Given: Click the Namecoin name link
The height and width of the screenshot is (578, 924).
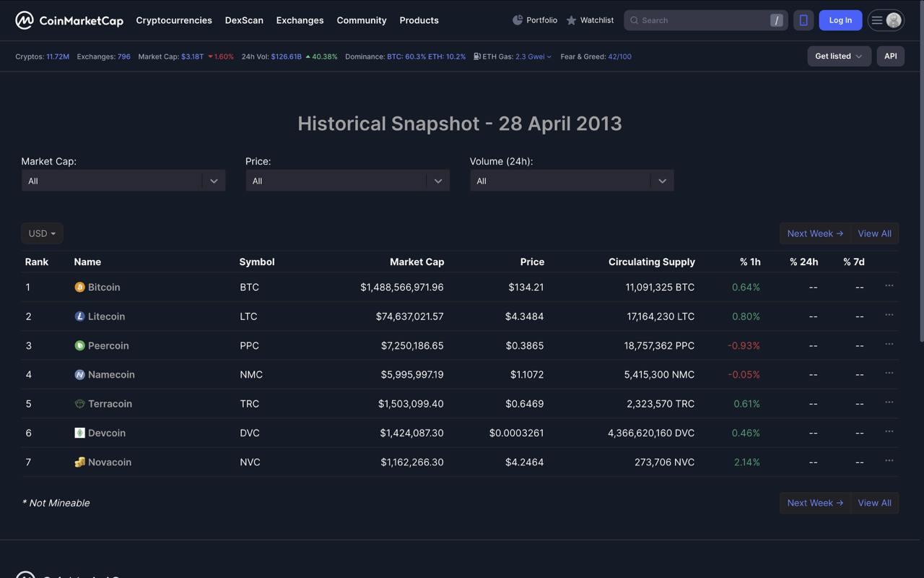Looking at the screenshot, I should pos(111,374).
